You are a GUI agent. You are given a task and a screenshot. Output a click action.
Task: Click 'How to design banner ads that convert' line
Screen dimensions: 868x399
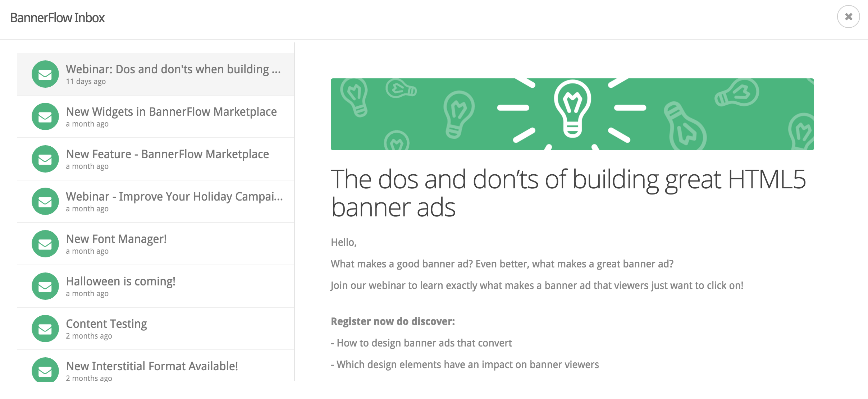421,343
